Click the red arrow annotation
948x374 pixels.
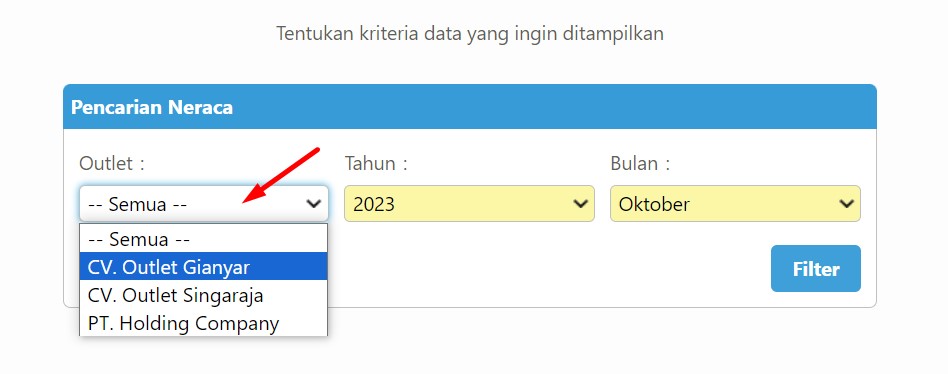tap(281, 176)
